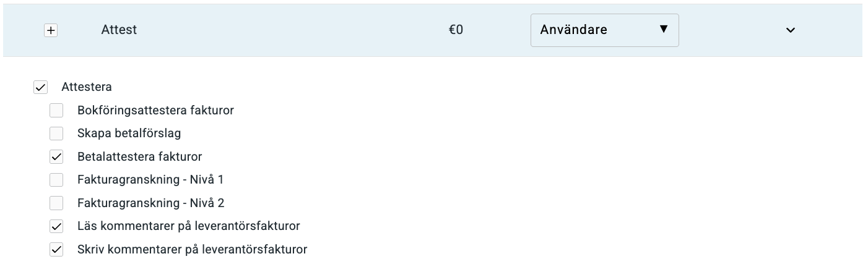Tick the Skapa betalförslag checkbox
The height and width of the screenshot is (272, 868).
pyautogui.click(x=56, y=134)
